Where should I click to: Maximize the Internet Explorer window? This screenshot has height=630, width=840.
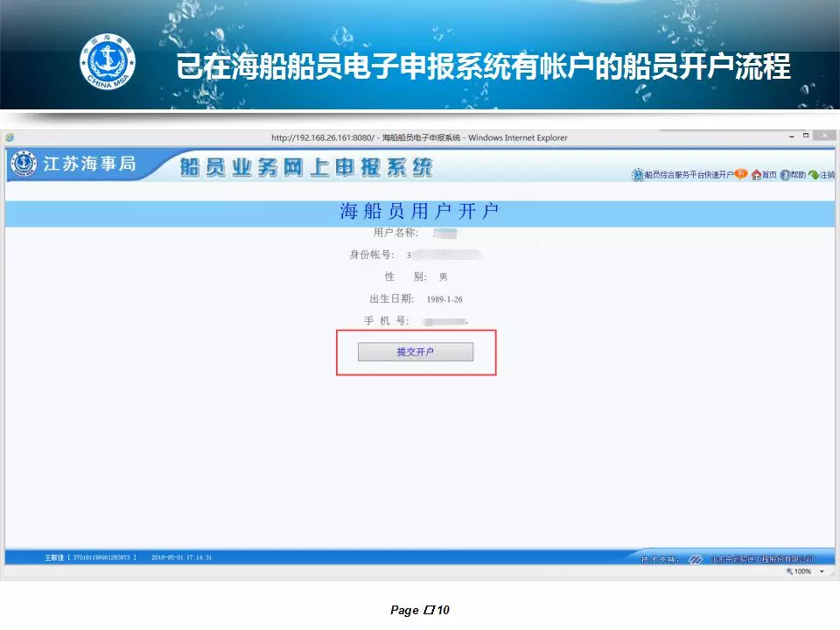pos(805,136)
